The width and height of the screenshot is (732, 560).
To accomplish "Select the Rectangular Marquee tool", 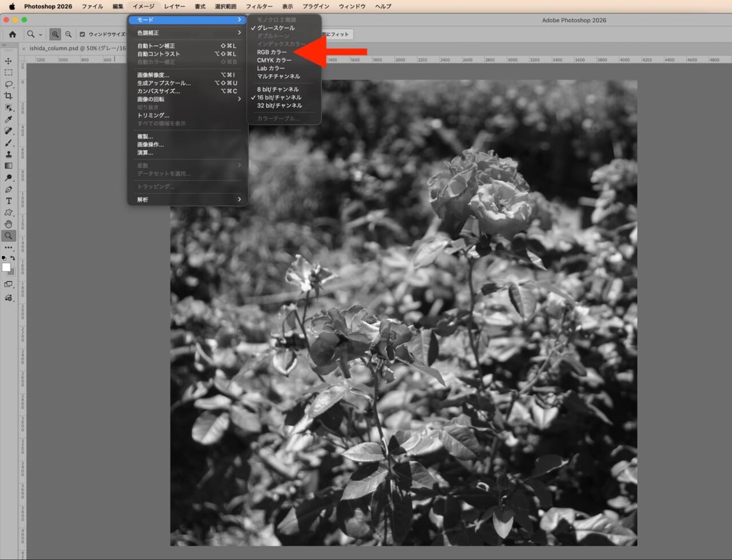I will [x=8, y=73].
